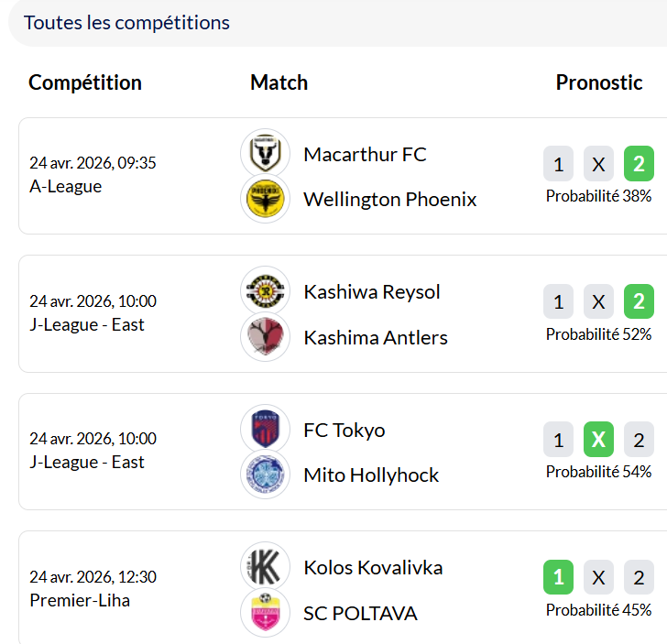Pick prediction 1 for Kolos Kovalivka match
The image size is (667, 644).
point(558,578)
